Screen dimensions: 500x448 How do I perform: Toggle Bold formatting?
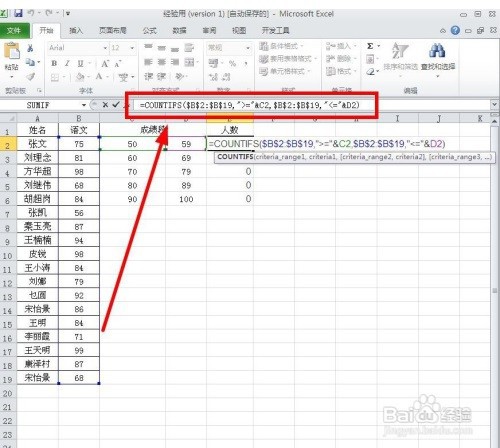pos(54,63)
